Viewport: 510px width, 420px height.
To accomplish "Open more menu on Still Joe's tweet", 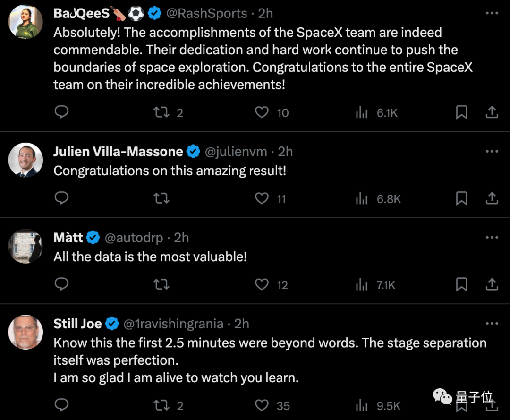I will pos(492,324).
